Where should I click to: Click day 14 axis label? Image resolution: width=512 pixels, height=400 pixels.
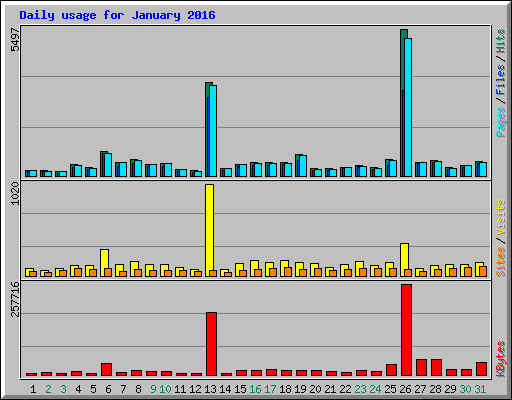pyautogui.click(x=225, y=389)
